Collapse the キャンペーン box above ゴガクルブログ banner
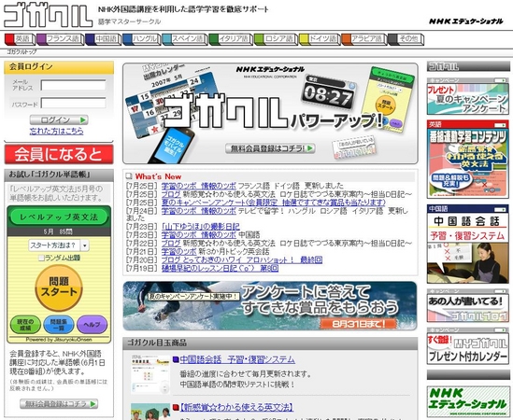513x420 pixels. 500,291
